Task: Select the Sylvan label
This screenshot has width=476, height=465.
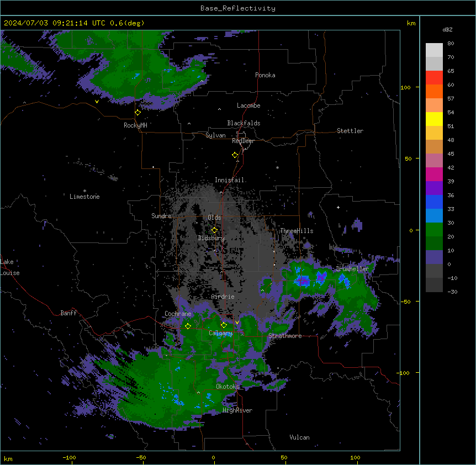Action: click(215, 135)
